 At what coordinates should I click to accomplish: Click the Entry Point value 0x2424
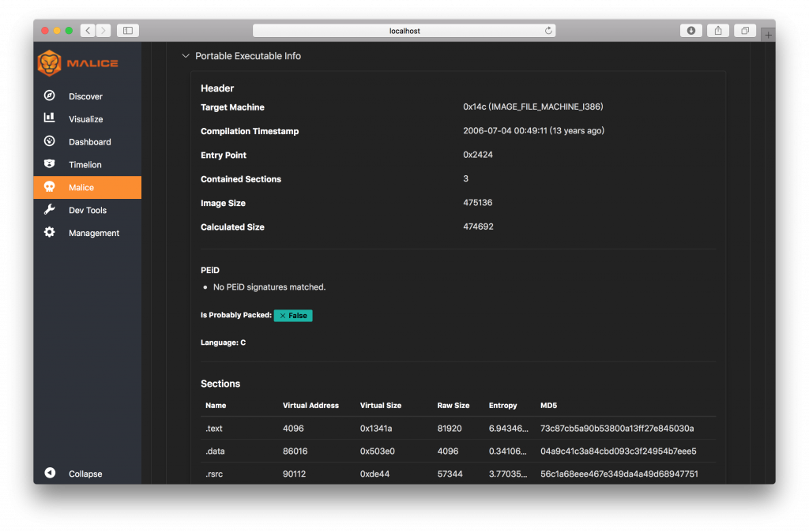(x=478, y=155)
